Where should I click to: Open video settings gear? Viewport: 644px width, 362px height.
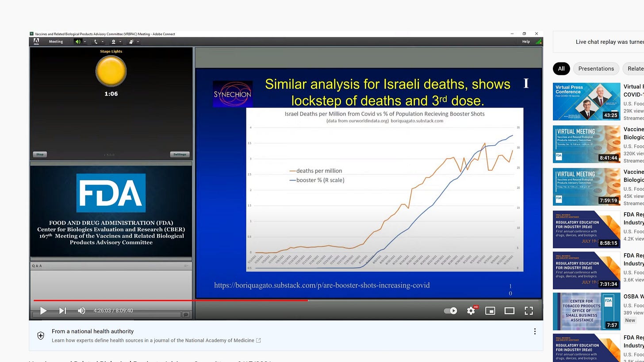[x=471, y=311]
